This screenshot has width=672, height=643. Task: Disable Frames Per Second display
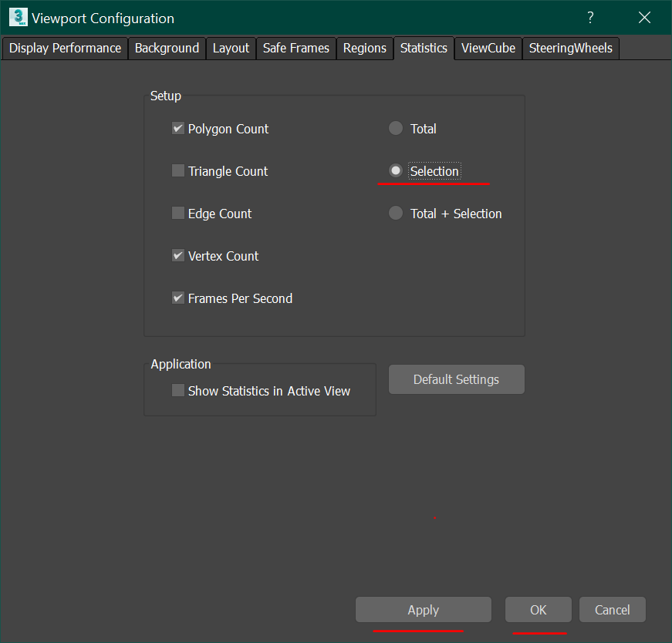(178, 298)
